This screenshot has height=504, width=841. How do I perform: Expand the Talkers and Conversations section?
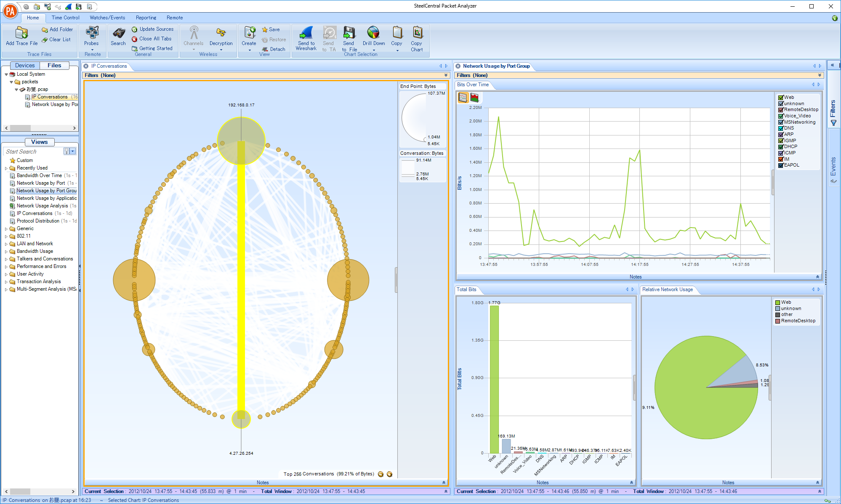click(x=5, y=259)
